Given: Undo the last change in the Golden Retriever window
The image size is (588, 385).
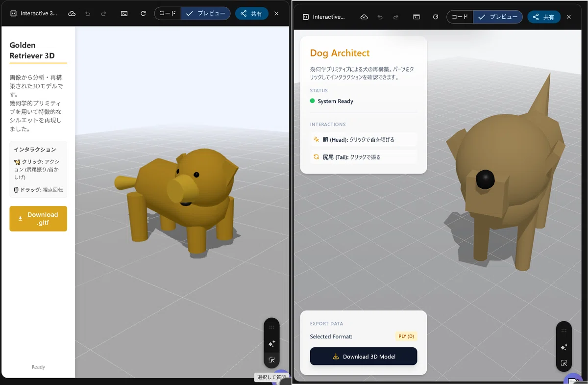Looking at the screenshot, I should click(88, 14).
